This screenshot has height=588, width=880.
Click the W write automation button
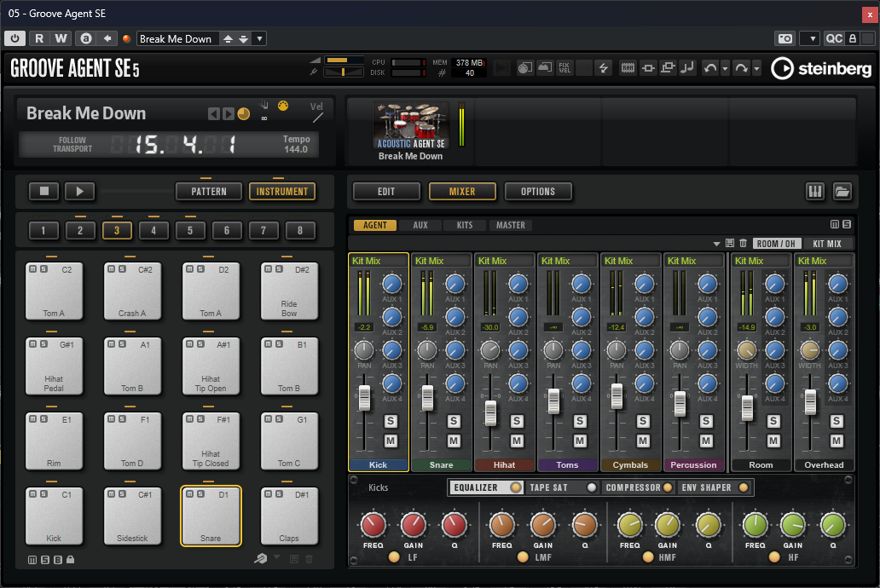tap(61, 38)
